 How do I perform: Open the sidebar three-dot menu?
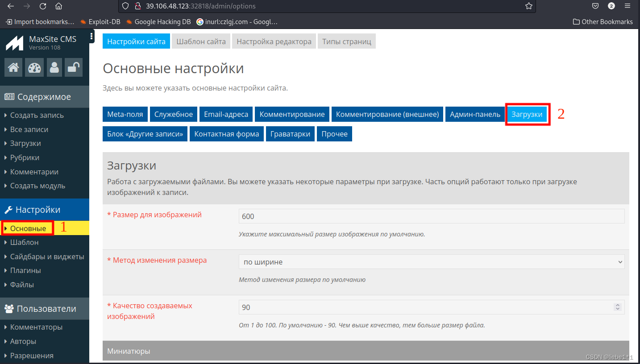click(x=91, y=36)
